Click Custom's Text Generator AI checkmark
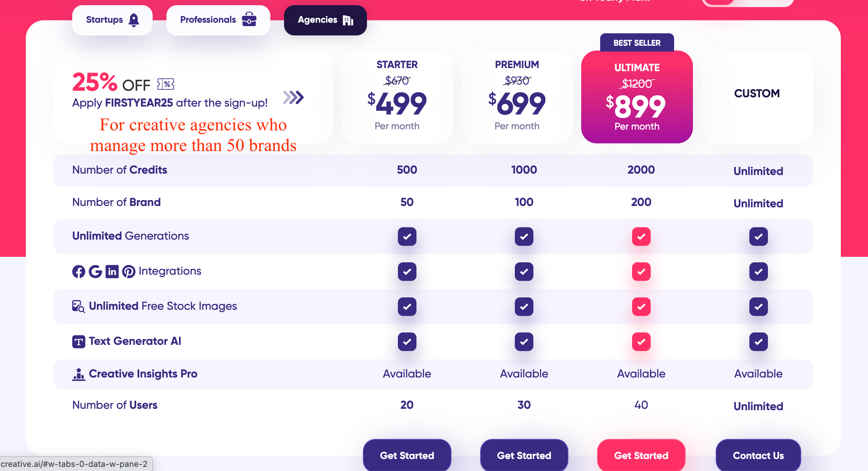 click(759, 342)
